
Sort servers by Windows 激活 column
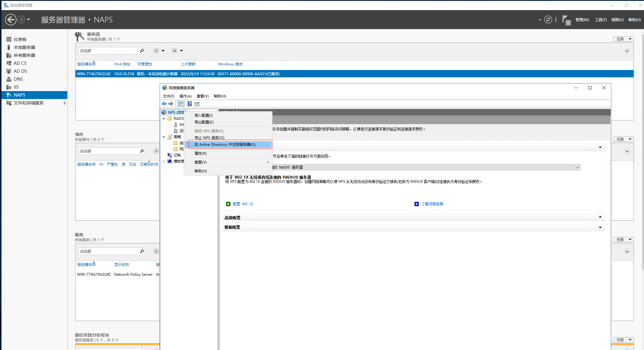tap(230, 64)
